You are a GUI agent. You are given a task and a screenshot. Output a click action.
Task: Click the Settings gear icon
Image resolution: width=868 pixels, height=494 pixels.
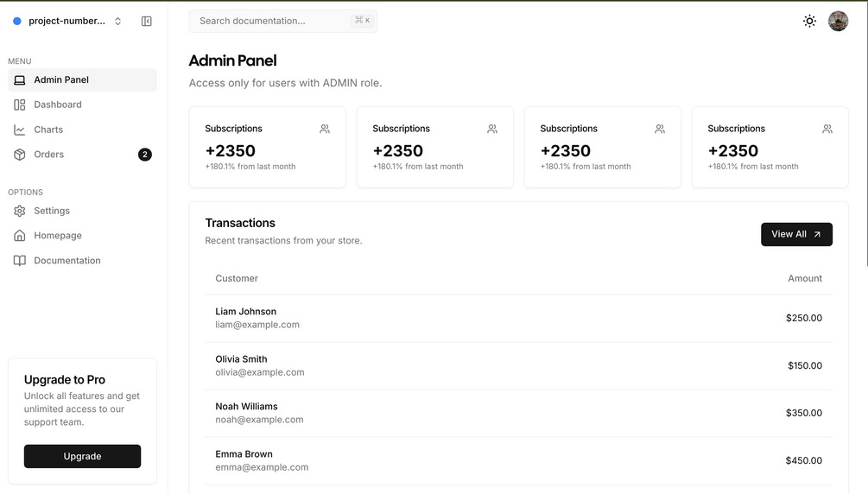point(20,211)
